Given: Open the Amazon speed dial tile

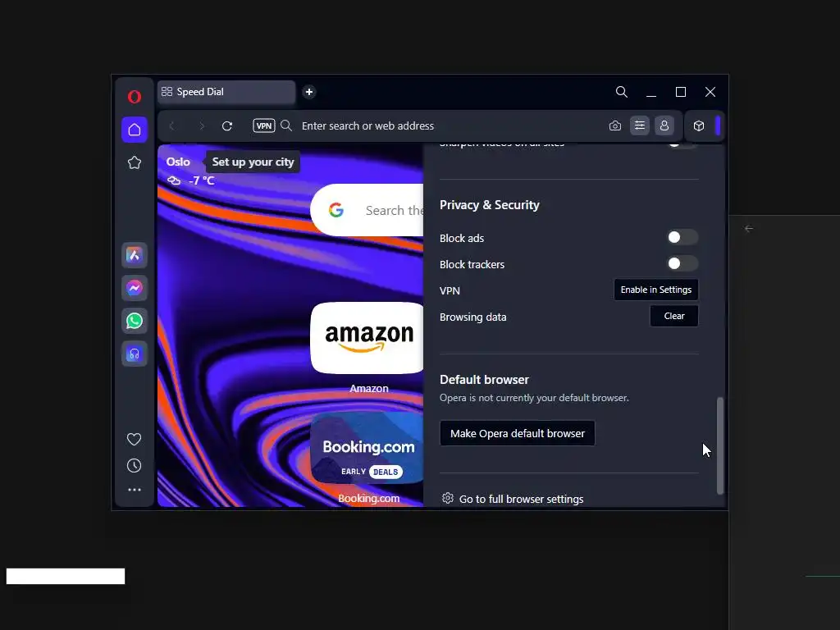Looking at the screenshot, I should pyautogui.click(x=367, y=338).
